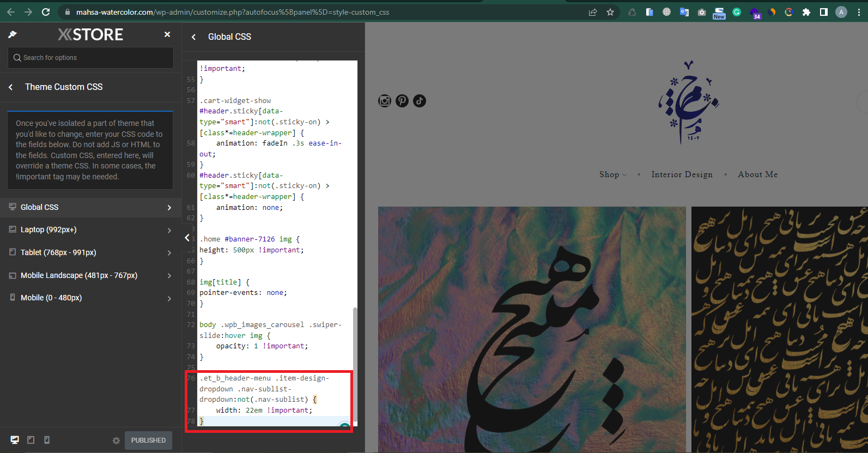Click the address bar URL

point(233,12)
